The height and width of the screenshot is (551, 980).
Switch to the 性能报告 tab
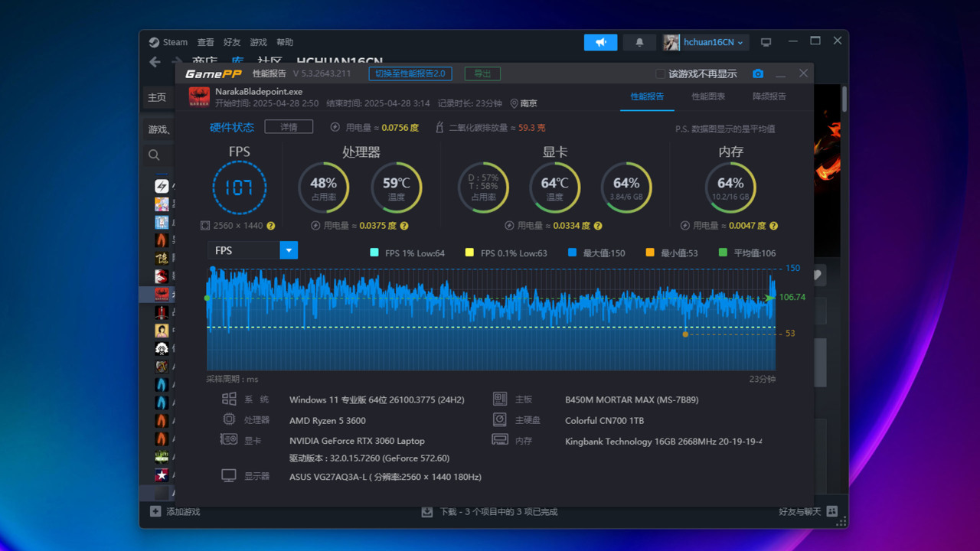pyautogui.click(x=647, y=96)
